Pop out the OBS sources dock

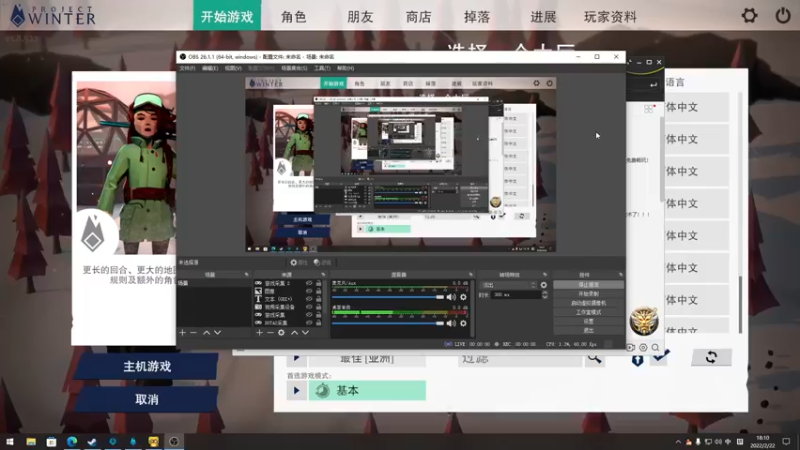[322, 274]
